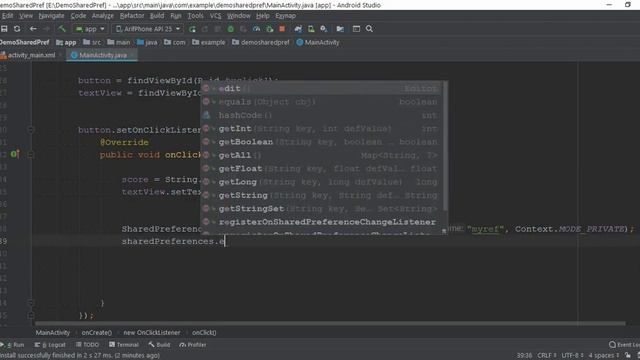640x360 pixels.
Task: Click the Sync Project with Gradle icon
Action: (x=298, y=29)
